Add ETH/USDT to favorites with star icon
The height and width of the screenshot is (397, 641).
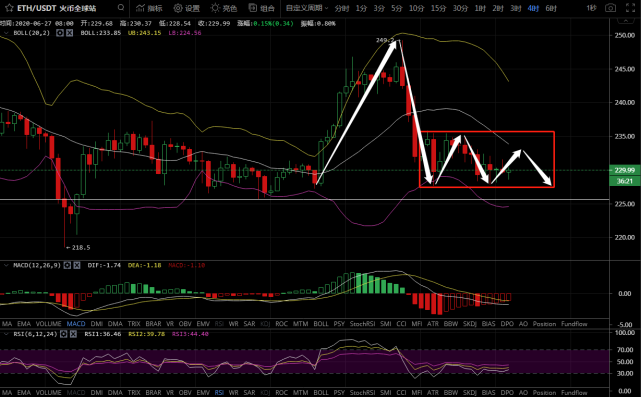point(9,8)
